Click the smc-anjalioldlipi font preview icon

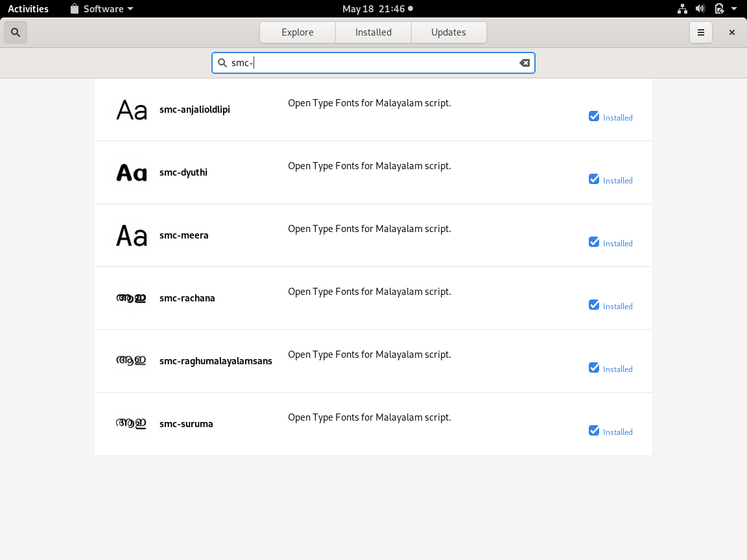(132, 110)
